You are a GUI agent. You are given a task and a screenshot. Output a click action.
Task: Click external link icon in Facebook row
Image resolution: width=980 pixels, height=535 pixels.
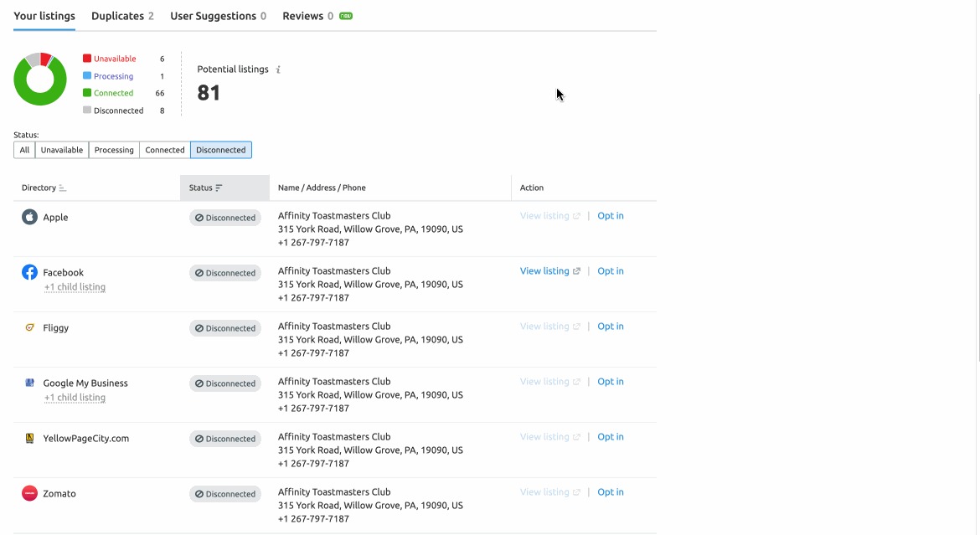(576, 271)
